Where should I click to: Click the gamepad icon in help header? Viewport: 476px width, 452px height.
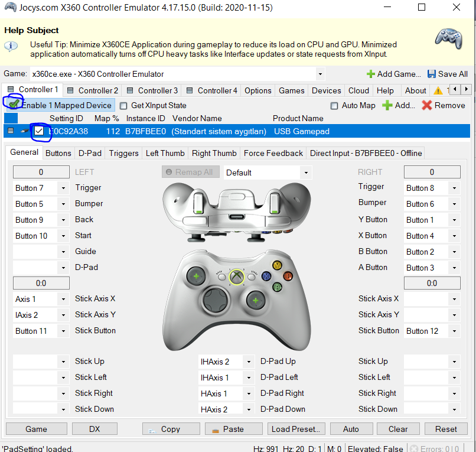(x=449, y=39)
